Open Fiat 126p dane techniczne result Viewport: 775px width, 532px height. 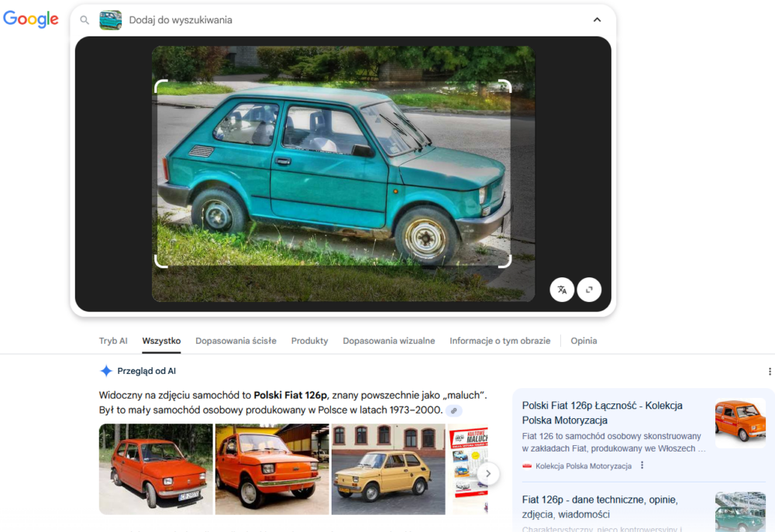598,506
